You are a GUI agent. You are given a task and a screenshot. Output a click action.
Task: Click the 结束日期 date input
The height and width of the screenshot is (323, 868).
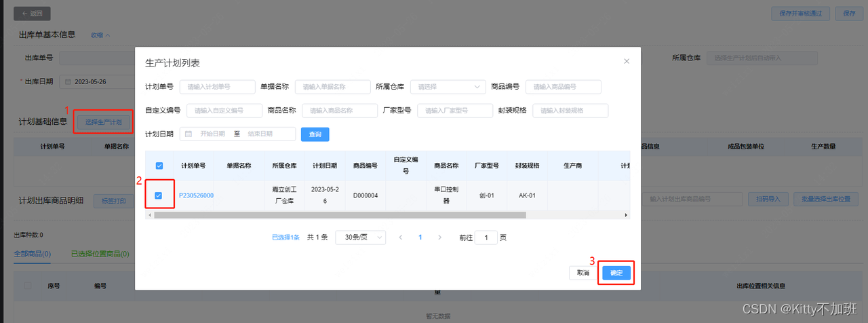point(260,134)
